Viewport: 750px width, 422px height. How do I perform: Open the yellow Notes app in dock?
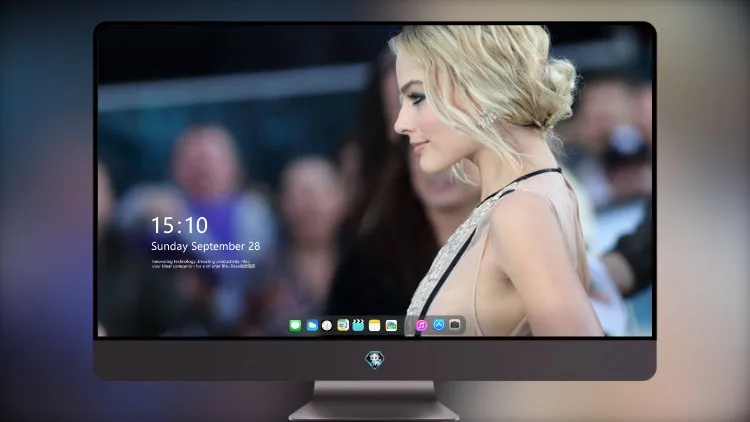375,325
